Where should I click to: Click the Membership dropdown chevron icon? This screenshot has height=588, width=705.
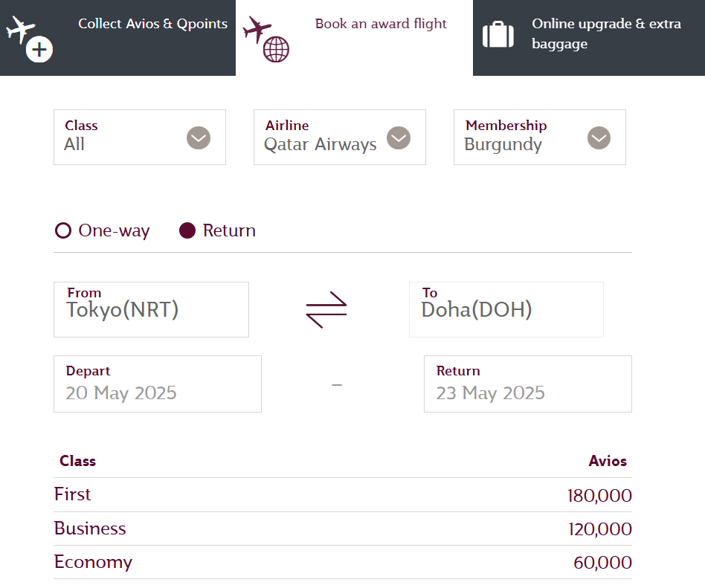(x=599, y=138)
